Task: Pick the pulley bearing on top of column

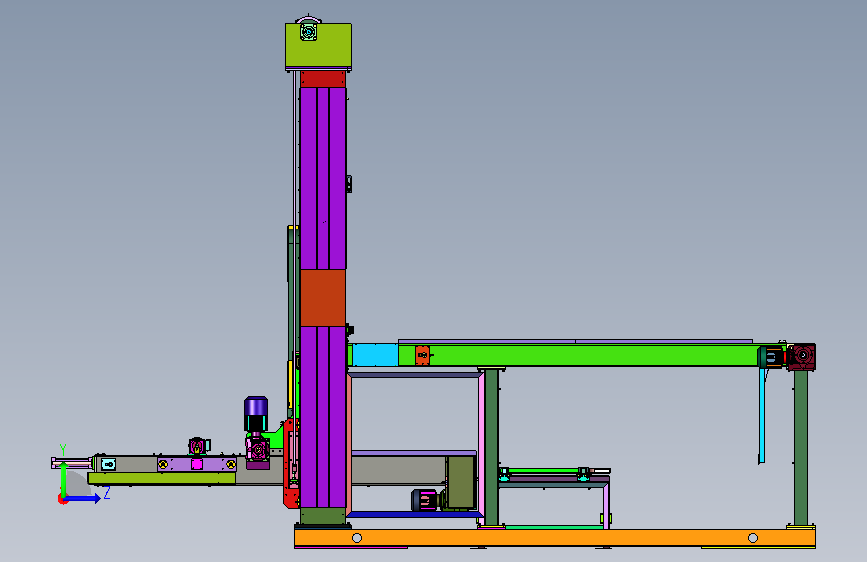Action: [x=309, y=30]
